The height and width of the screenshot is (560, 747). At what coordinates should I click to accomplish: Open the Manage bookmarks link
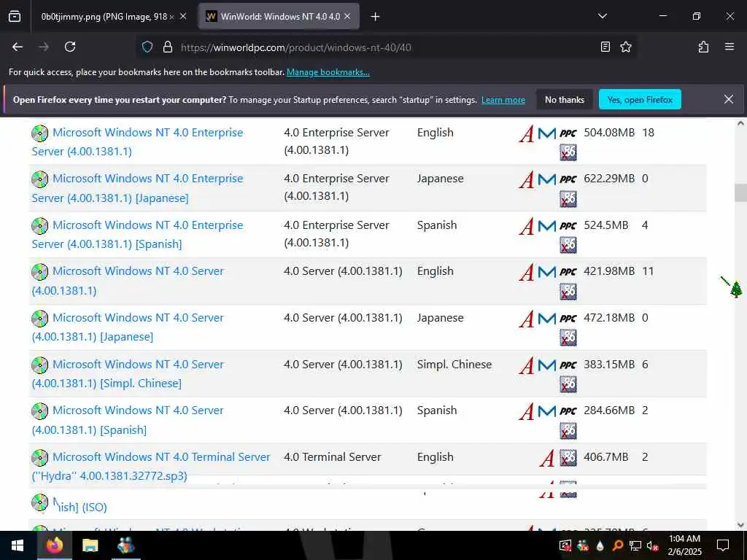[x=328, y=72]
